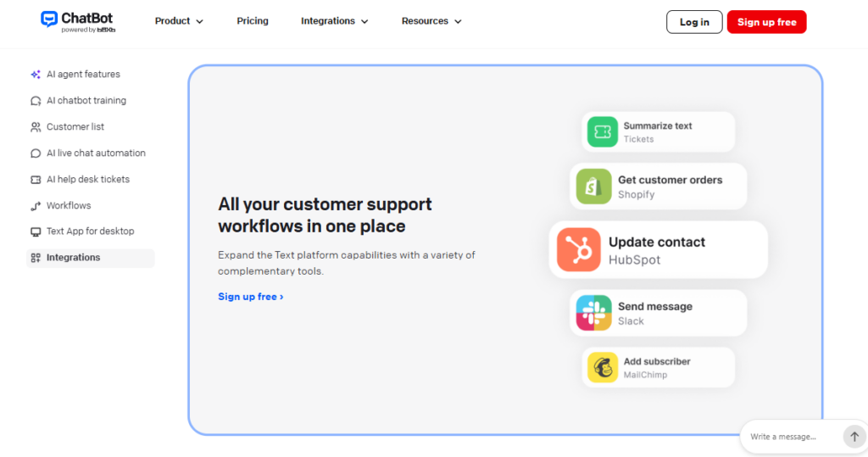Click the AI agent features sparkle icon
Screen dimensions: 868x457
[36, 75]
